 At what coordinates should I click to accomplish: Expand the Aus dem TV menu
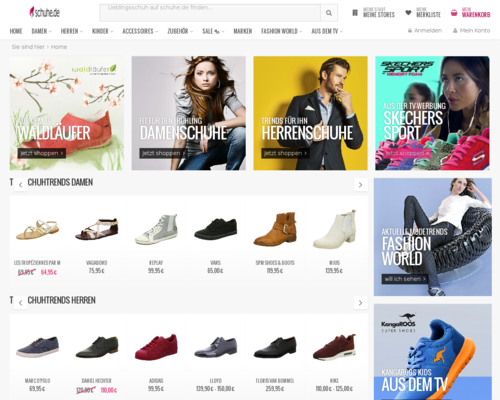click(x=327, y=31)
